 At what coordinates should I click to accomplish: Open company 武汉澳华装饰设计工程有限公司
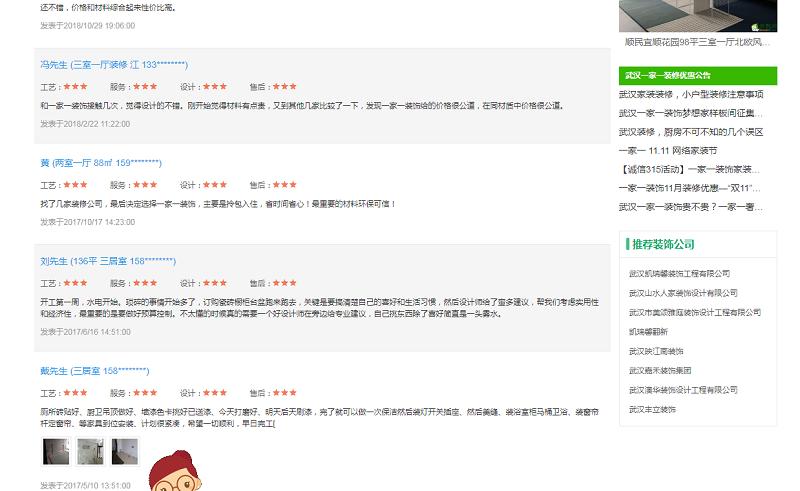coord(683,390)
